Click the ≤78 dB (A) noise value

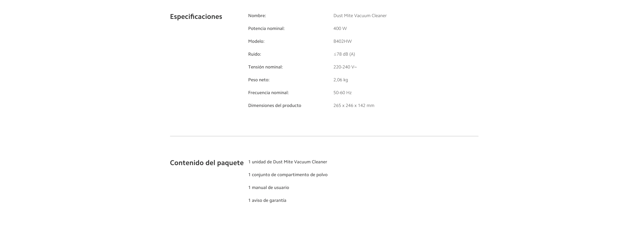344,54
